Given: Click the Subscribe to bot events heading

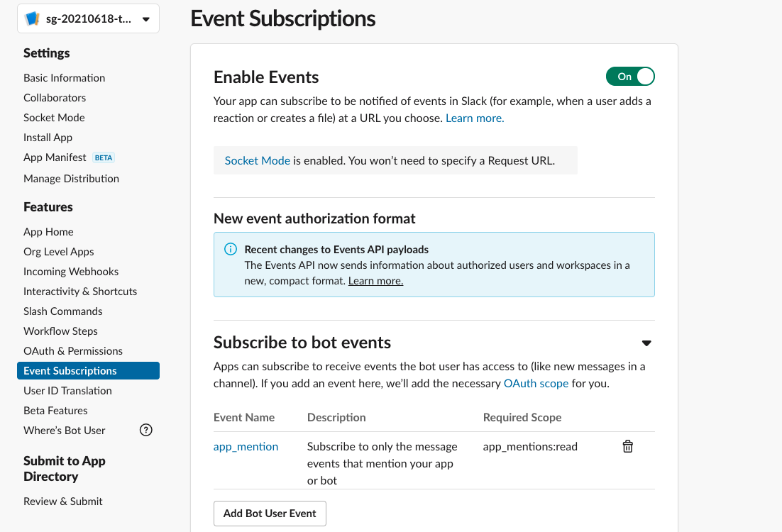Looking at the screenshot, I should tap(302, 343).
